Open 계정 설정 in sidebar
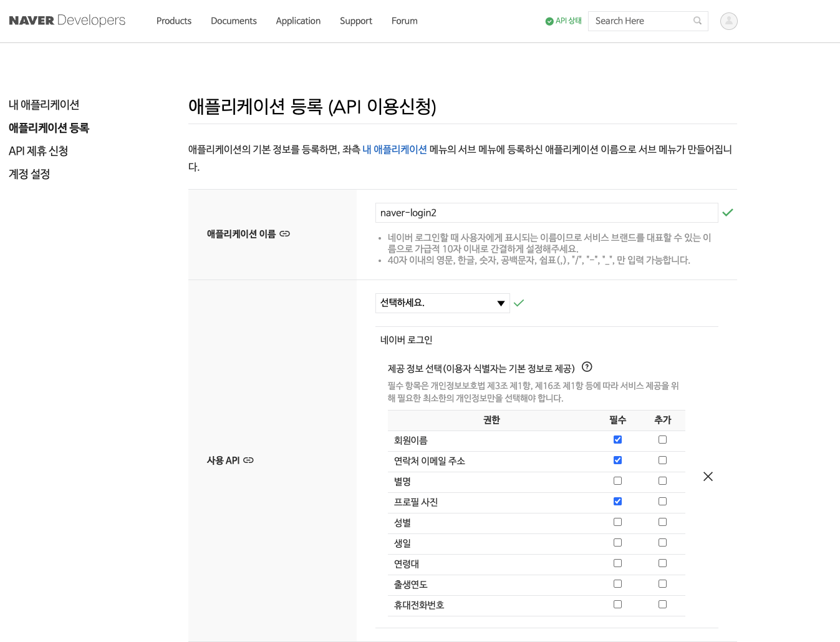840x642 pixels. (x=29, y=174)
